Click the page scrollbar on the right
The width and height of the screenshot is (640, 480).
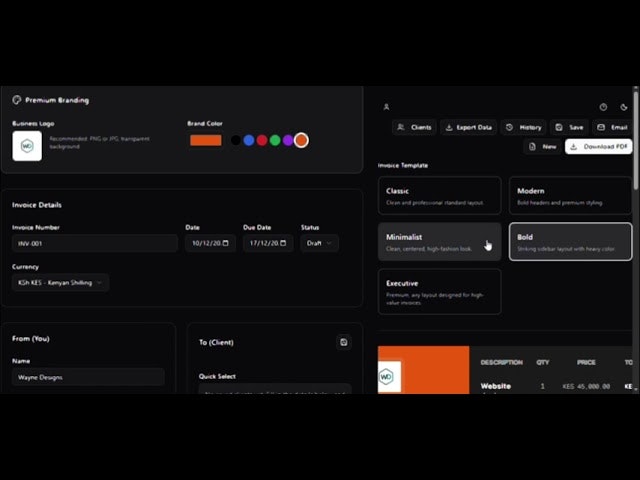coord(636,141)
